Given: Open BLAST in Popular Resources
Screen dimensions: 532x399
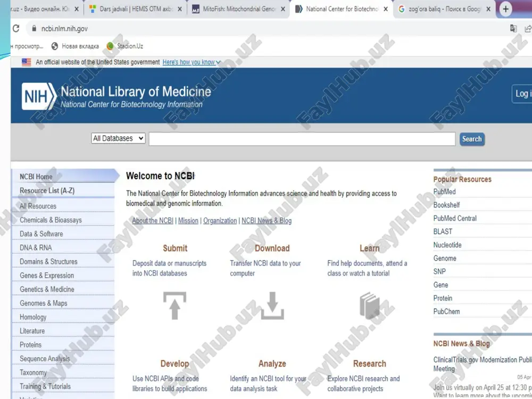Looking at the screenshot, I should click(443, 231).
